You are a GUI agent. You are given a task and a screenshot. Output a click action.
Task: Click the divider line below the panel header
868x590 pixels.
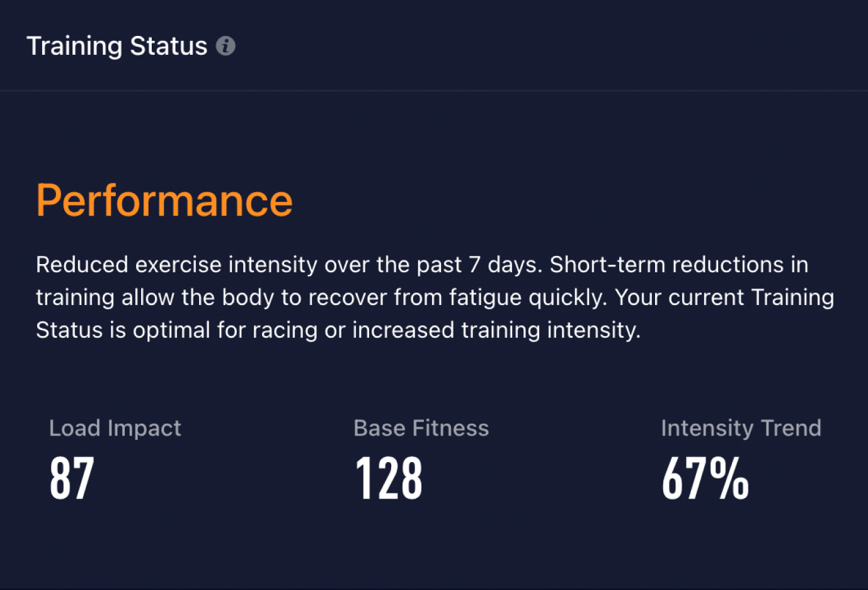(434, 91)
